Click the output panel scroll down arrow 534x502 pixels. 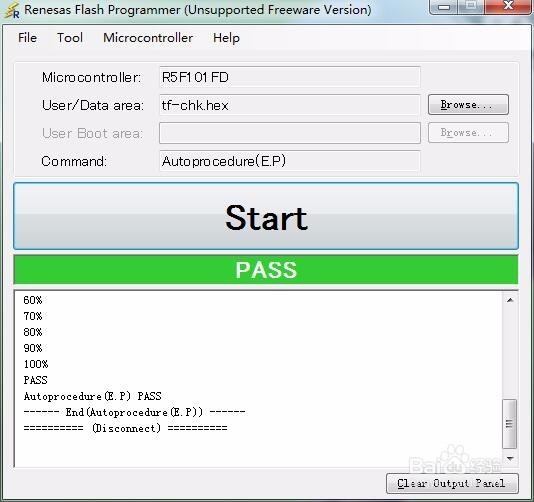click(510, 458)
